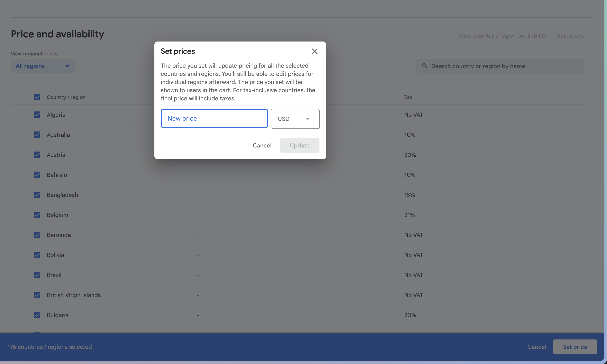Select the Algeria row name
This screenshot has height=364, width=607.
click(56, 115)
